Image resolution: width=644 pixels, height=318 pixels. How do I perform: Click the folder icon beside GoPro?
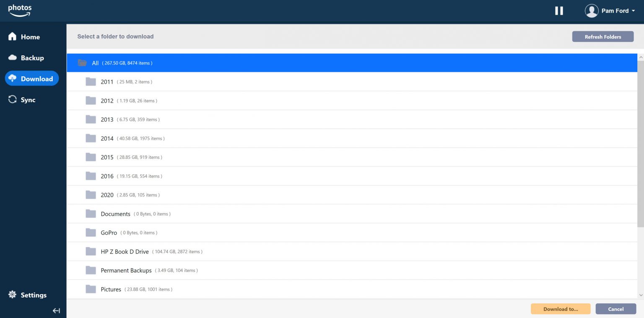point(91,233)
